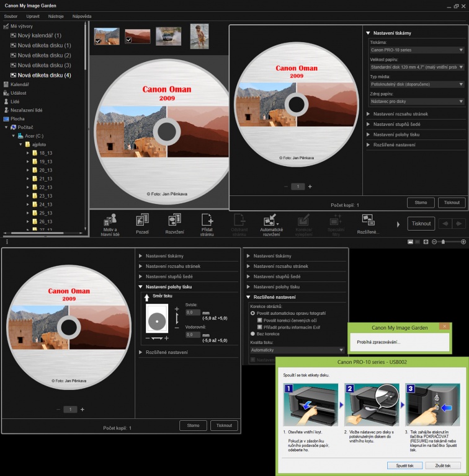Click the info 'i' icon in the status bar
The height and width of the screenshot is (476, 469).
coord(7,242)
